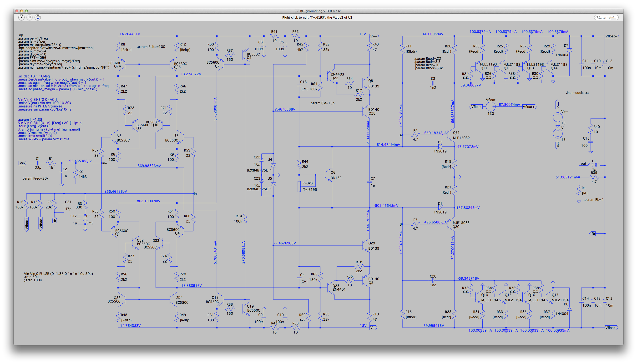Select the Q29 BD139 transistor symbol
Viewport: 637px width, 364px height.
pyautogui.click(x=366, y=245)
